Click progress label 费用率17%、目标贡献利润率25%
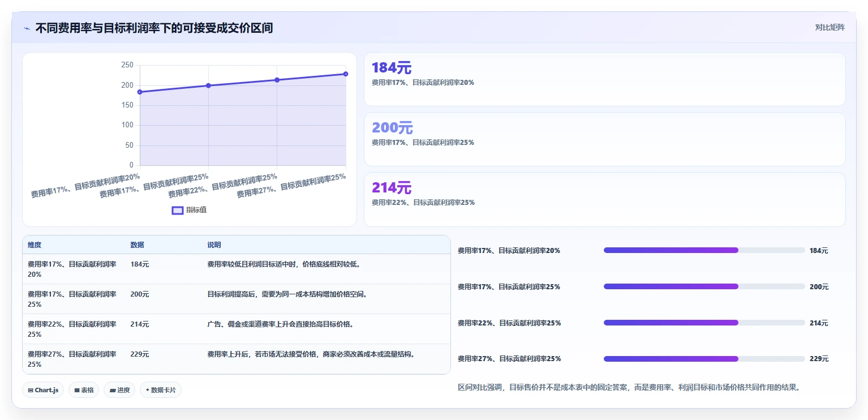 (509, 286)
